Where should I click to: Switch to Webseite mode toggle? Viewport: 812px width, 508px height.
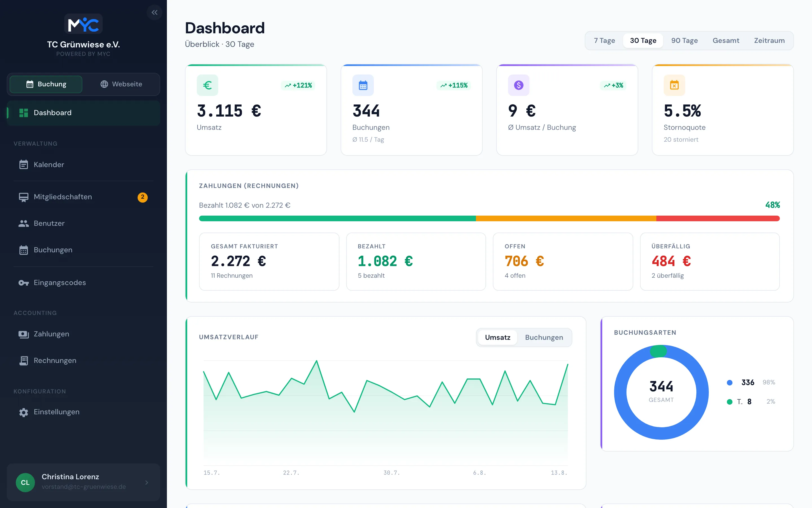[121, 84]
